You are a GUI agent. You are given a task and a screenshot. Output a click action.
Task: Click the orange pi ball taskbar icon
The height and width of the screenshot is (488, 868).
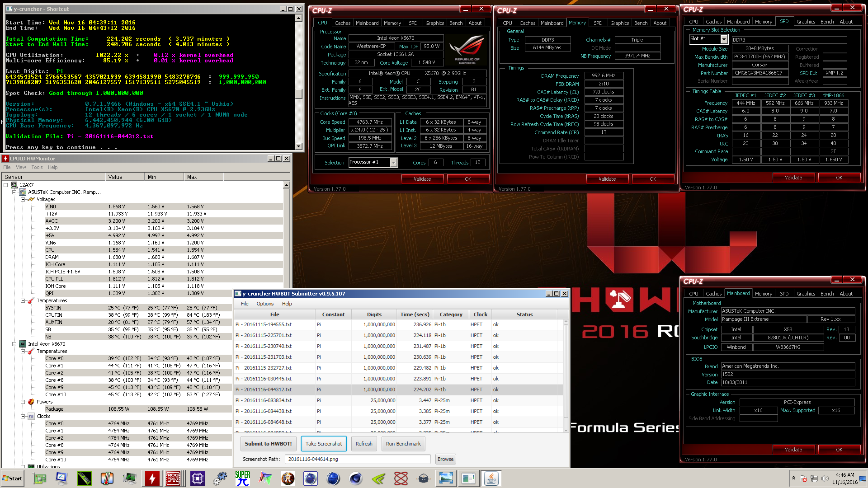[288, 479]
